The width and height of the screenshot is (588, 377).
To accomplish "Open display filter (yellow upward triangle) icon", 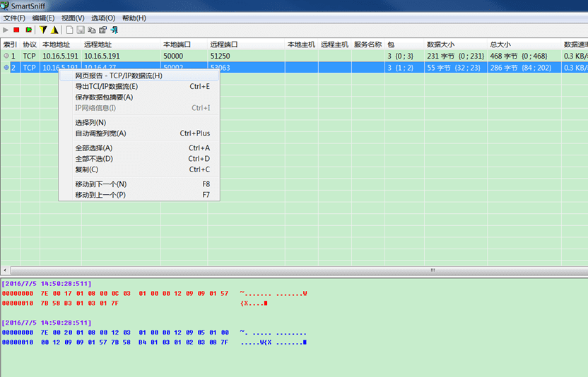I will point(54,30).
